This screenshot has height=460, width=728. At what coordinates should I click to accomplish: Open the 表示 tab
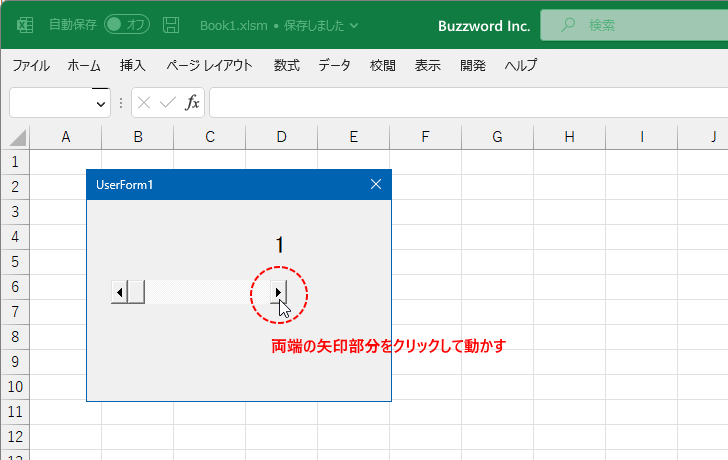[428, 65]
